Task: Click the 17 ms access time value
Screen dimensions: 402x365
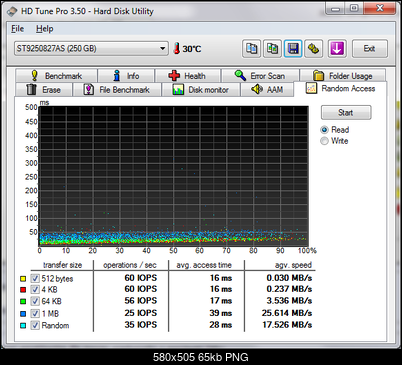Action: point(221,301)
